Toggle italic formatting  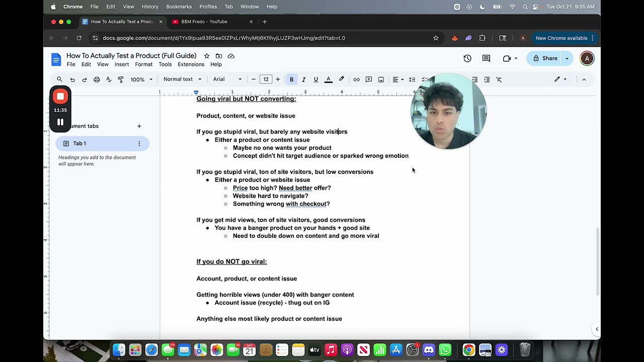tap(303, 79)
